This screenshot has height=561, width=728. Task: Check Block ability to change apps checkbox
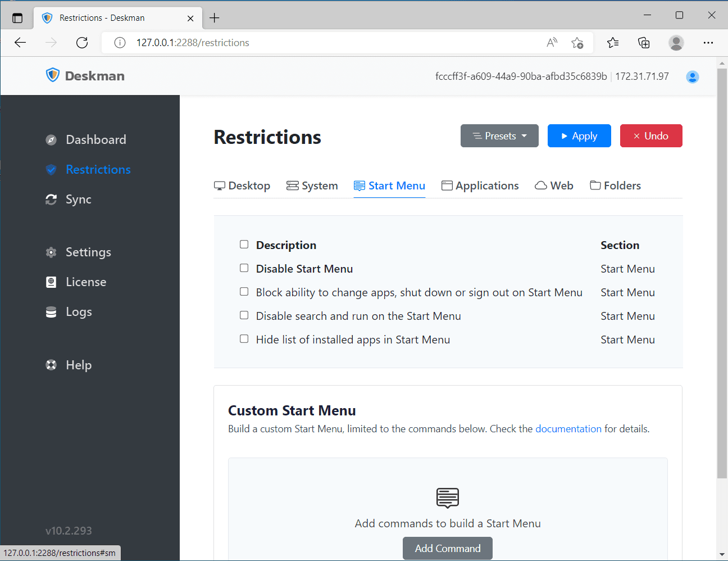tap(244, 292)
